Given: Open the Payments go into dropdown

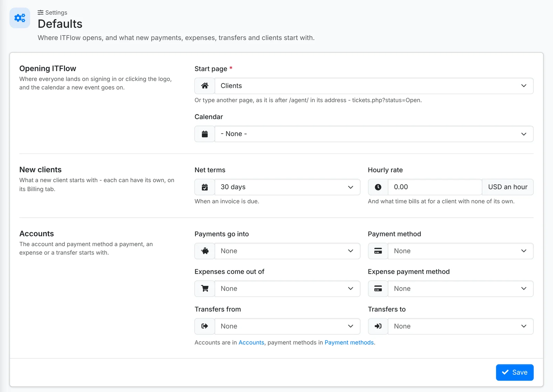Looking at the screenshot, I should (287, 251).
